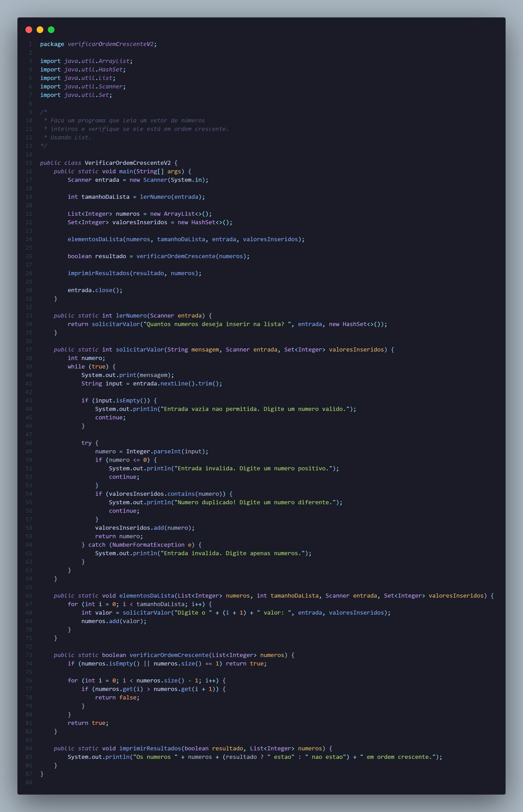Click the red close dot
The width and height of the screenshot is (523, 812).
29,29
